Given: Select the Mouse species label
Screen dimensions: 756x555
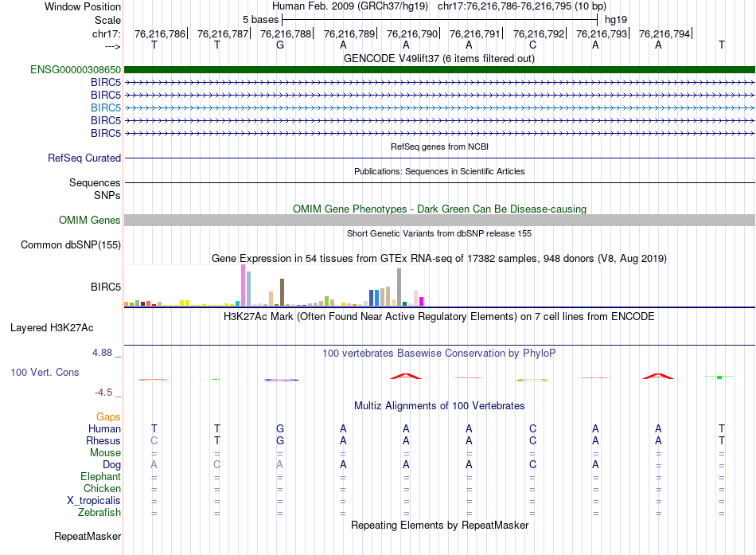Looking at the screenshot, I should coord(105,453).
